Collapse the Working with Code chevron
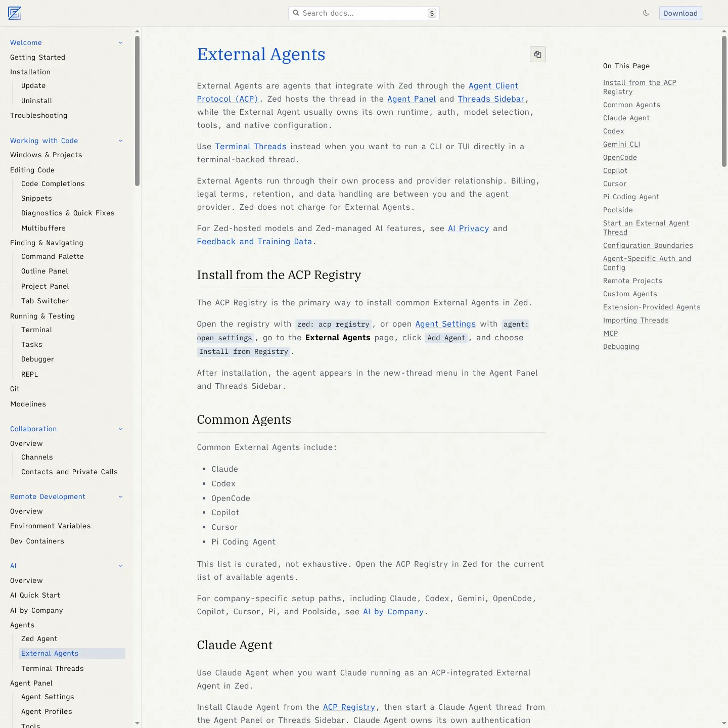Viewport: 728px width, 728px height. pyautogui.click(x=120, y=141)
